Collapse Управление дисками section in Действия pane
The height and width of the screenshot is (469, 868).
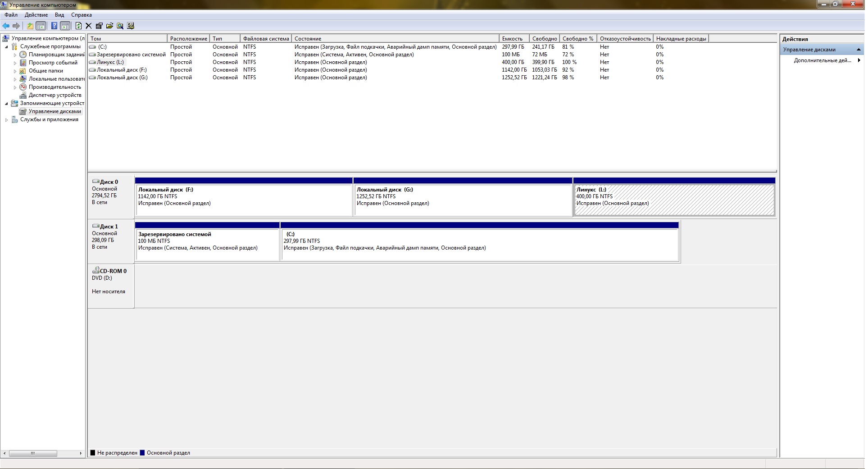pos(859,50)
